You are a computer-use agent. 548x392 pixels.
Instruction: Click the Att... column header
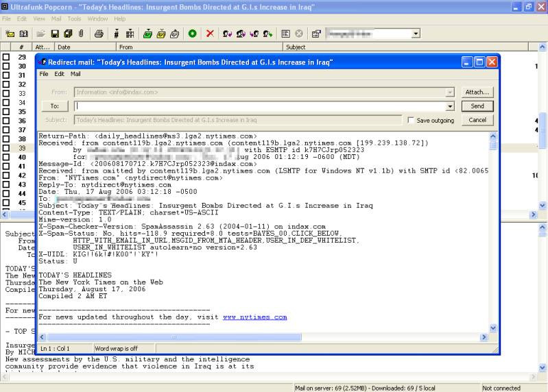(x=43, y=47)
